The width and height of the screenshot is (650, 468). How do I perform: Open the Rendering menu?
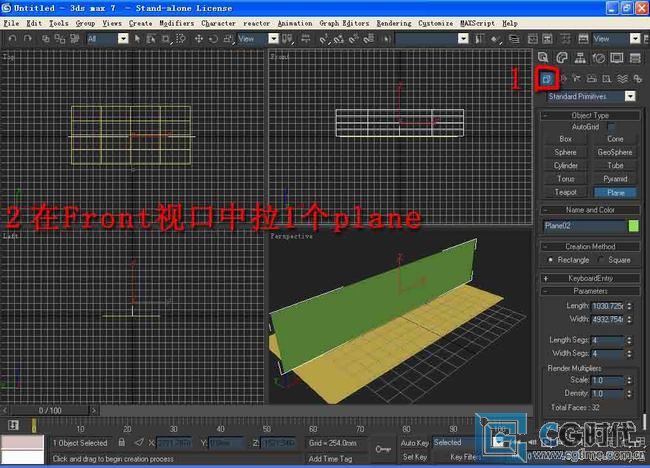pyautogui.click(x=394, y=23)
